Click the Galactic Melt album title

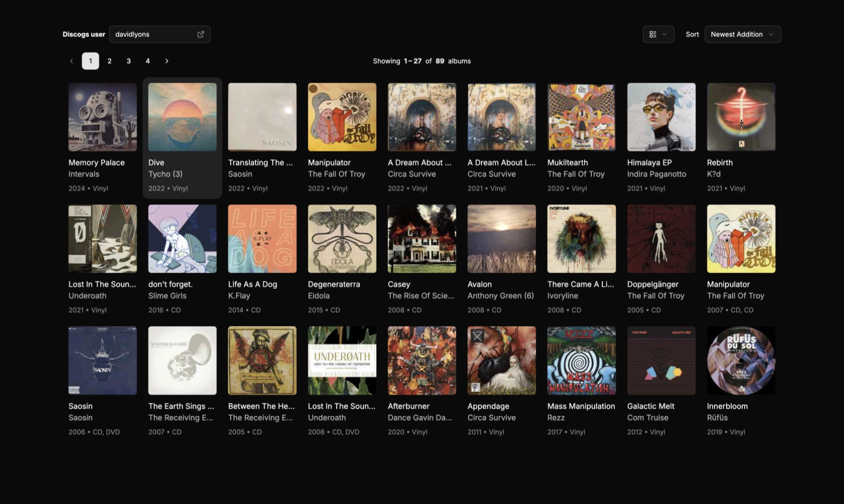pyautogui.click(x=651, y=406)
